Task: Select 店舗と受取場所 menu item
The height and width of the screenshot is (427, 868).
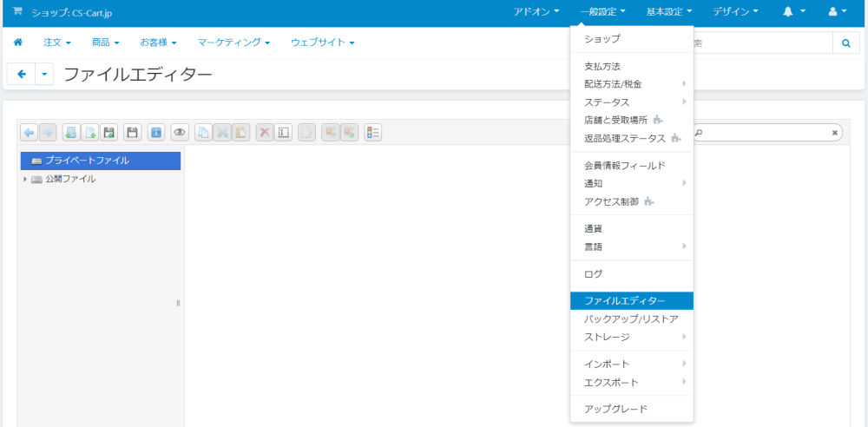Action: 632,120
